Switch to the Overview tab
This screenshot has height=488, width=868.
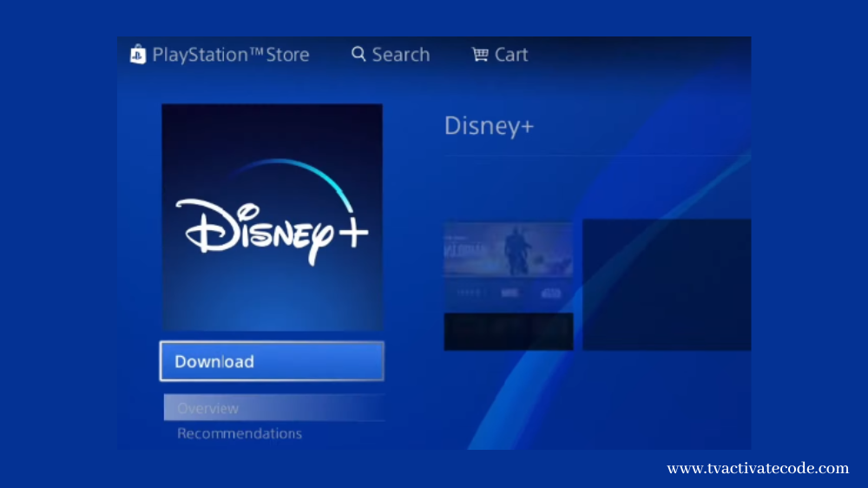pyautogui.click(x=274, y=408)
